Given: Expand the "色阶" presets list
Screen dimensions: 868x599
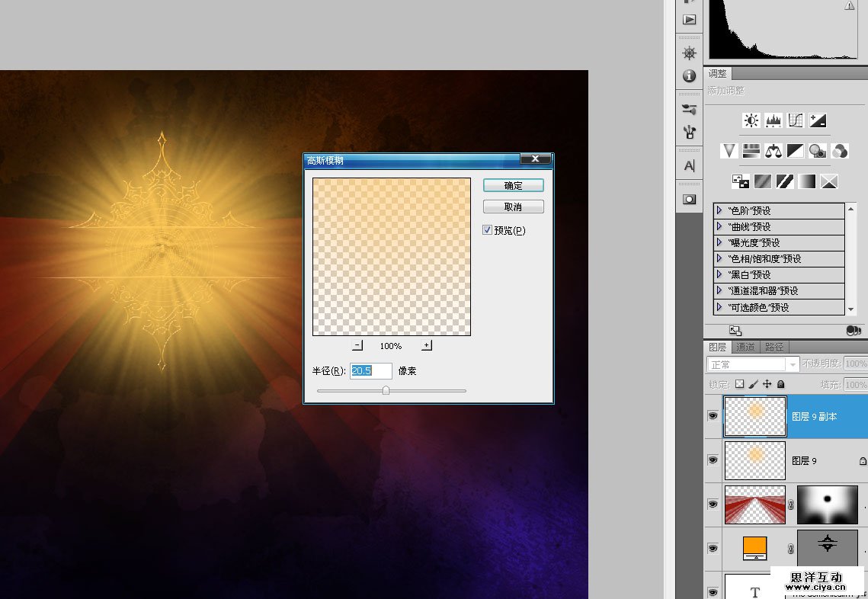Looking at the screenshot, I should coord(719,210).
